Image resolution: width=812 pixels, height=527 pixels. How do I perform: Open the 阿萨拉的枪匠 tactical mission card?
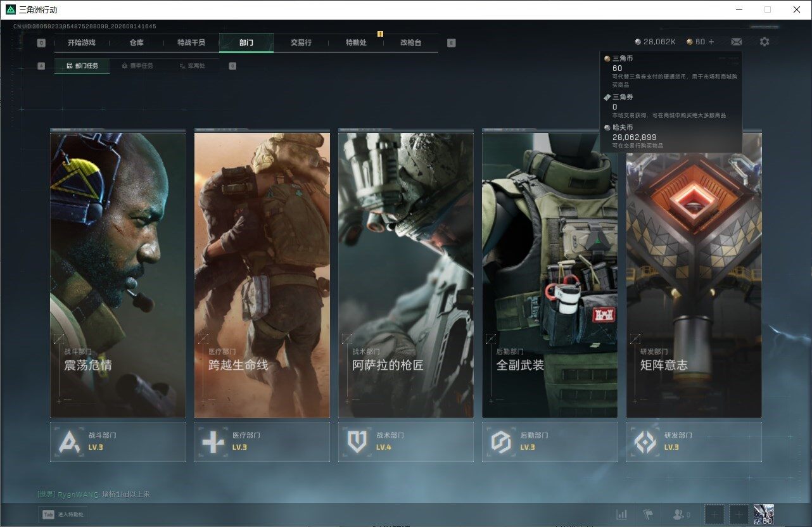coord(406,274)
